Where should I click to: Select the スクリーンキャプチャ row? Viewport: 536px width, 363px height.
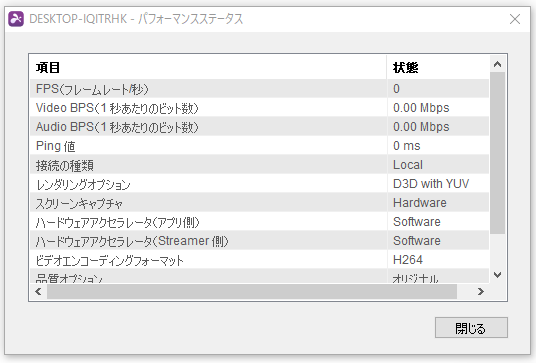(260, 203)
